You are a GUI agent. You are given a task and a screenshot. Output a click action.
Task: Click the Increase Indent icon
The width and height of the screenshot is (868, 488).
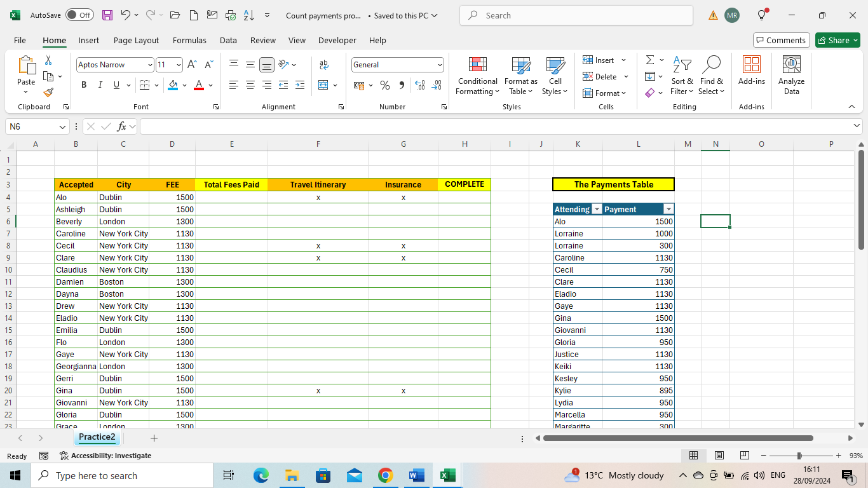pyautogui.click(x=300, y=85)
